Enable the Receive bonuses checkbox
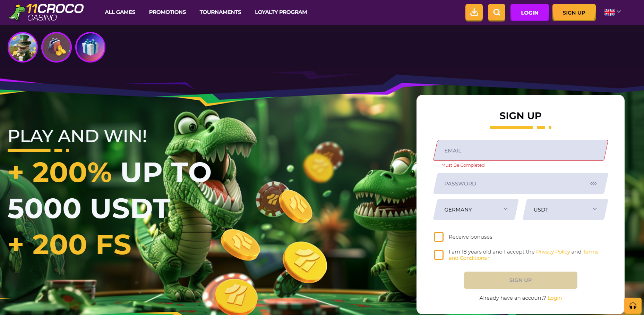The width and height of the screenshot is (644, 315). click(439, 237)
